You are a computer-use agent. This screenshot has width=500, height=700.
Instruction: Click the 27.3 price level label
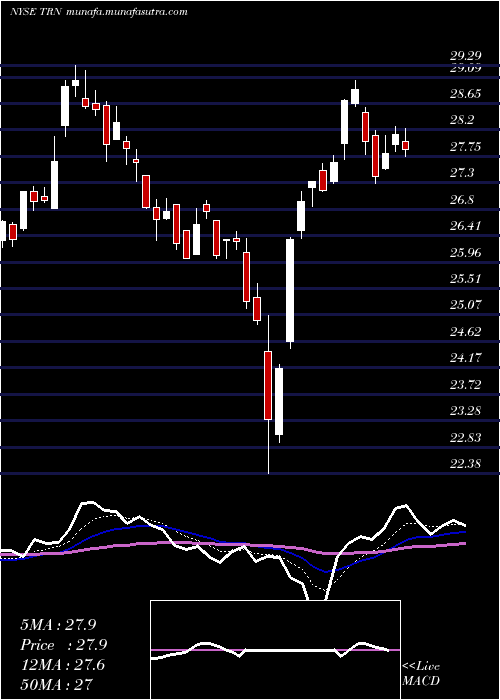click(x=462, y=173)
